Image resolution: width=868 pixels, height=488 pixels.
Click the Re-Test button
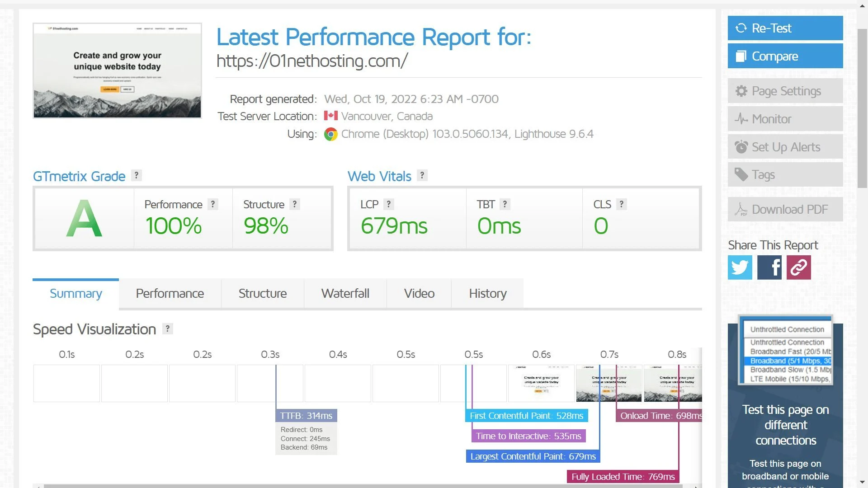785,28
